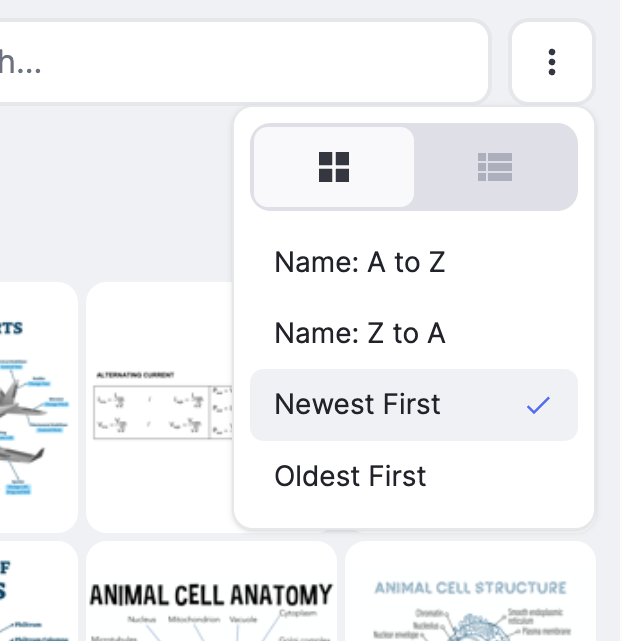622x641 pixels.
Task: Focus the search input field
Action: tap(240, 62)
